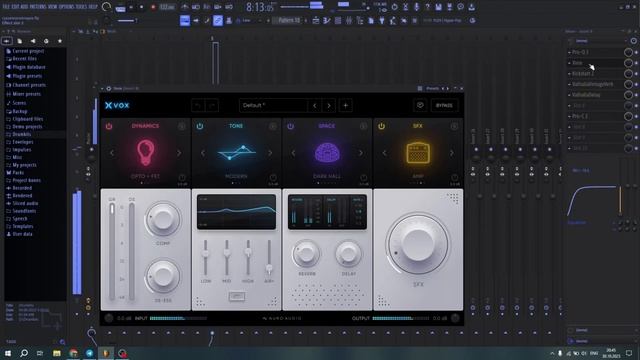Open Dynamics module settings icon
640x360 pixels.
182,127
